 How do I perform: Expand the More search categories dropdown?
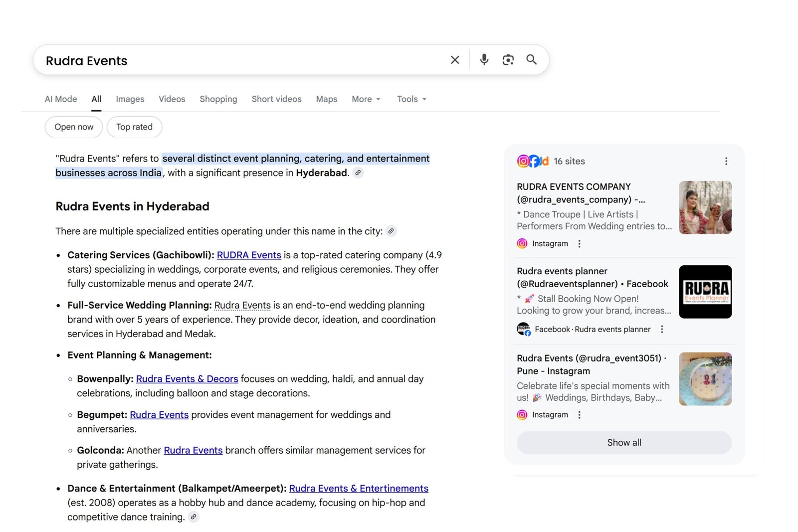(366, 99)
